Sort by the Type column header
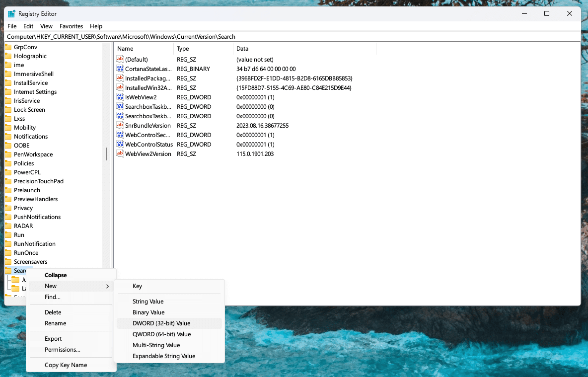Image resolution: width=588 pixels, height=377 pixels. coord(203,49)
